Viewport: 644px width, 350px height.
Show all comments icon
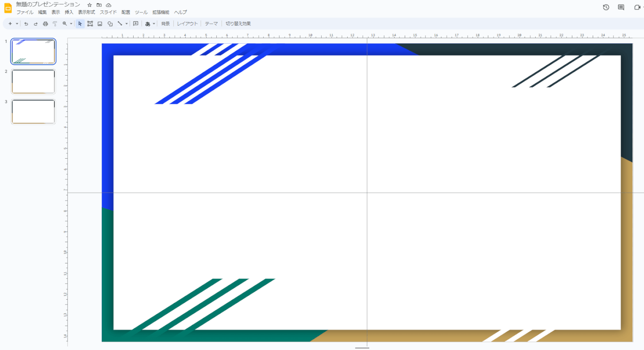tap(621, 8)
